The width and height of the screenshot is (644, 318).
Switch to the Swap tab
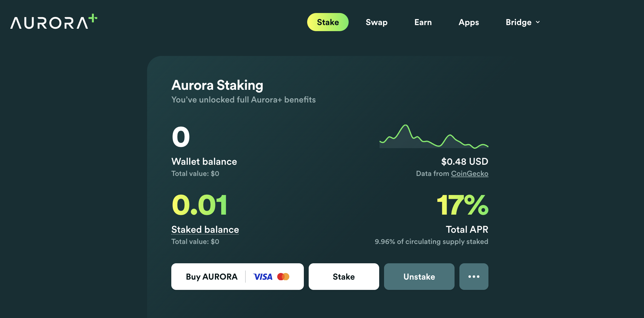(376, 22)
